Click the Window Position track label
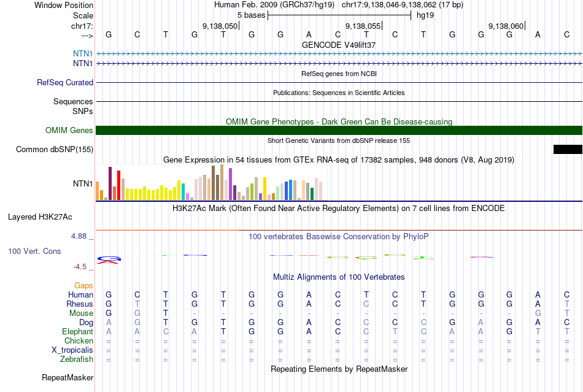 tap(64, 5)
